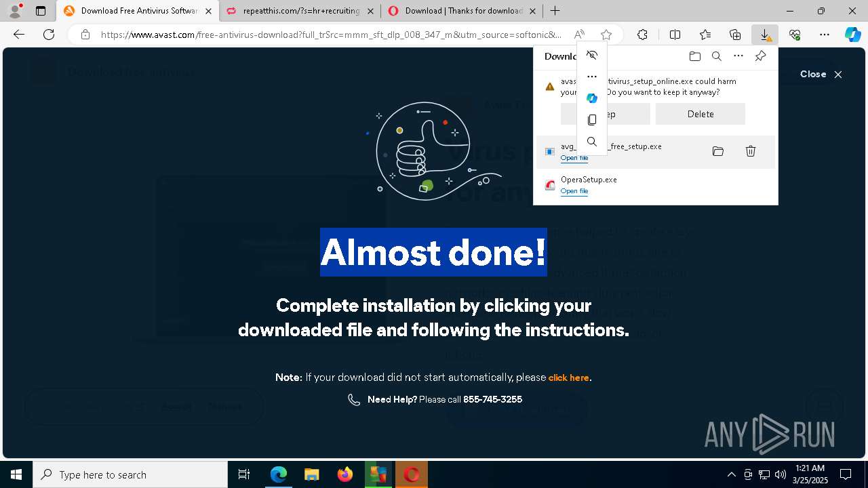
Task: Type in the taskbar search box
Action: pos(130,474)
